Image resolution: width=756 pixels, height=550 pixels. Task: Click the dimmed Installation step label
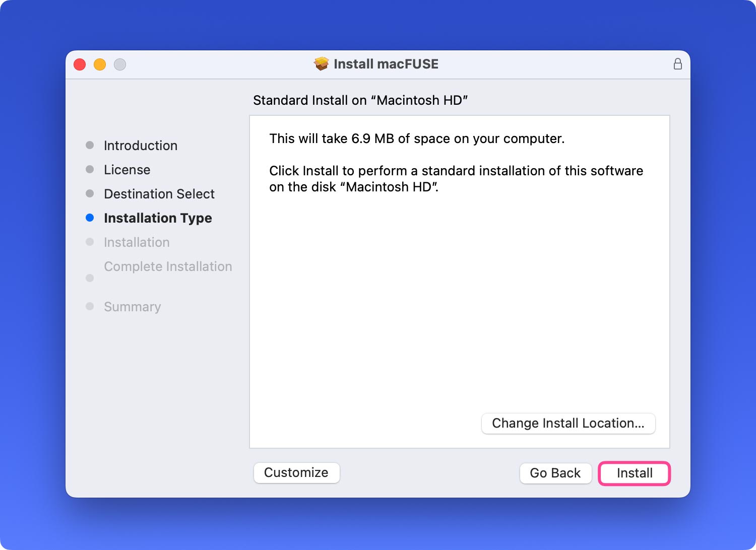tap(137, 242)
